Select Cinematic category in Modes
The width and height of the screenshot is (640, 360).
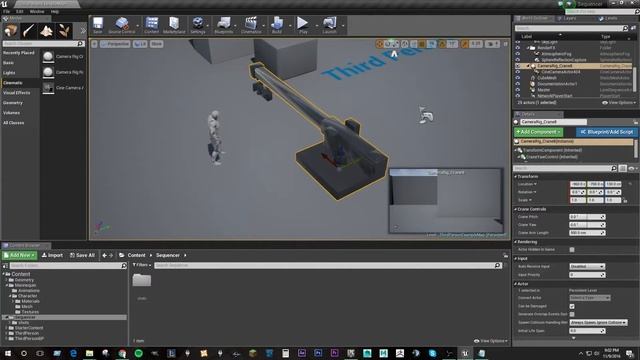20,83
